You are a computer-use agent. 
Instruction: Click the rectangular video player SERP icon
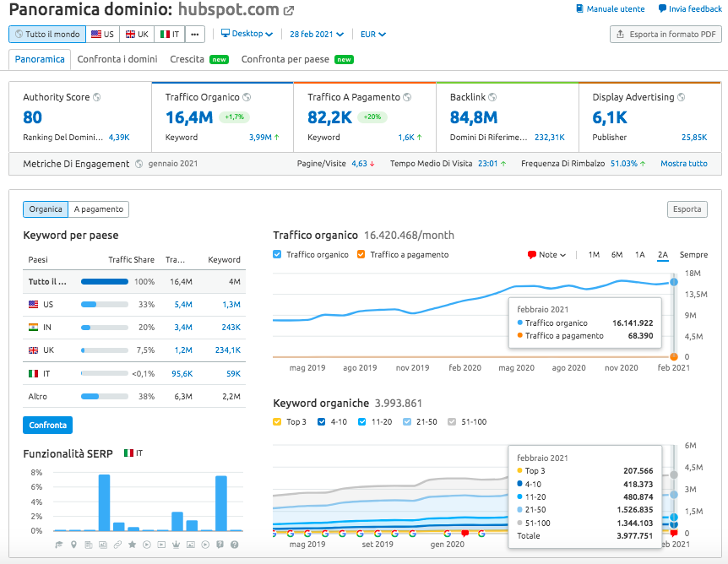tap(161, 545)
